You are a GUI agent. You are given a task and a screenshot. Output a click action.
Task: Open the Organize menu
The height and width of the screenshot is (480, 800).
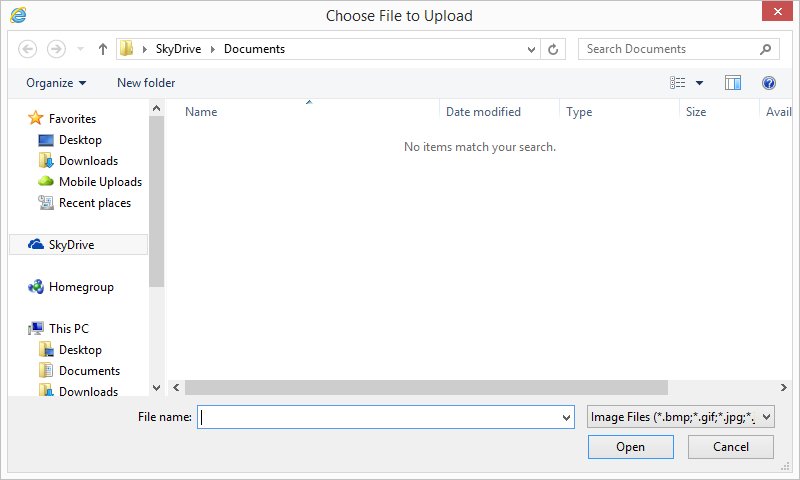tap(56, 83)
